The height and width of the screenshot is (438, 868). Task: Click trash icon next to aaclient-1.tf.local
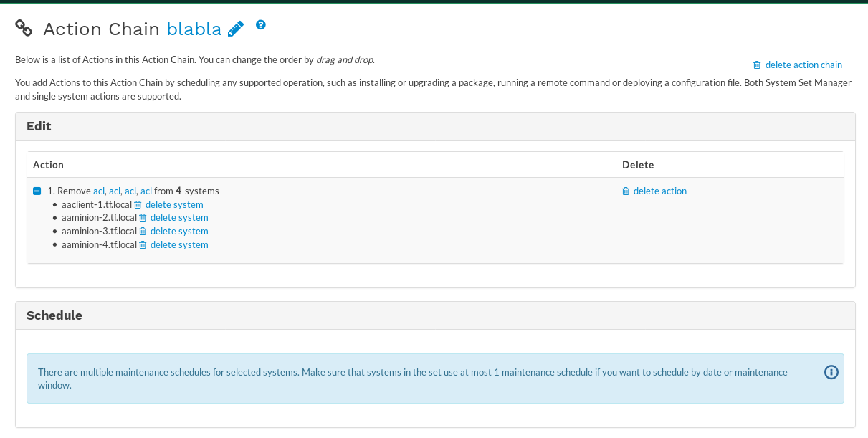pos(136,204)
